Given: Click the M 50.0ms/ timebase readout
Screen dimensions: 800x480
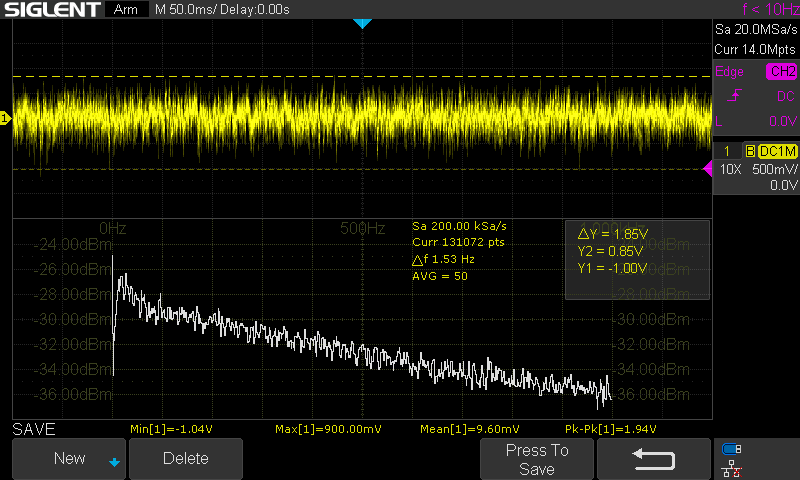Looking at the screenshot, I should coord(186,9).
